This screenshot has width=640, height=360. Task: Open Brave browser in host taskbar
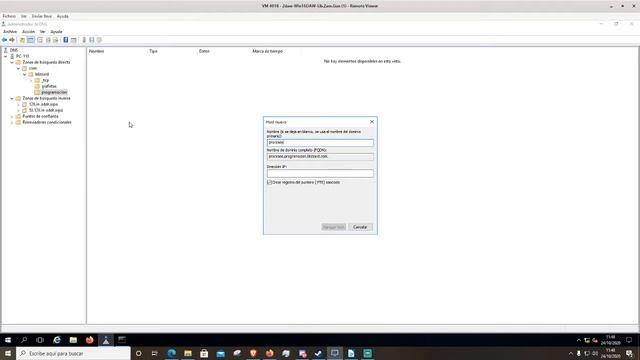(x=253, y=353)
